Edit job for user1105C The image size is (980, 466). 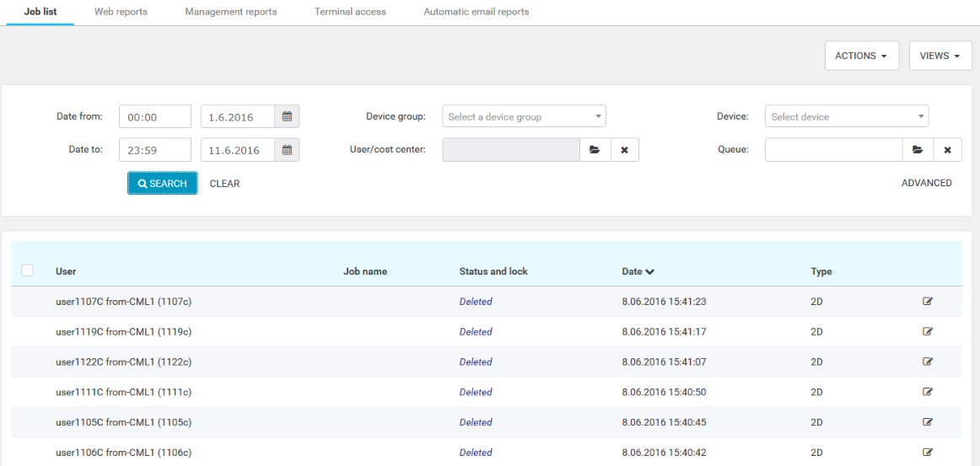pyautogui.click(x=928, y=422)
